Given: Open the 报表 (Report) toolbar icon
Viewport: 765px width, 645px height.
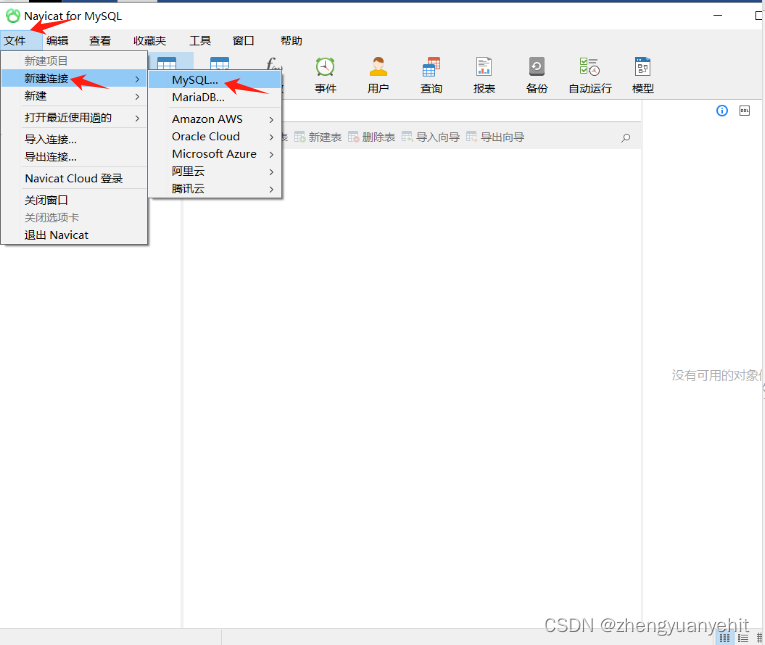Looking at the screenshot, I should (x=484, y=75).
